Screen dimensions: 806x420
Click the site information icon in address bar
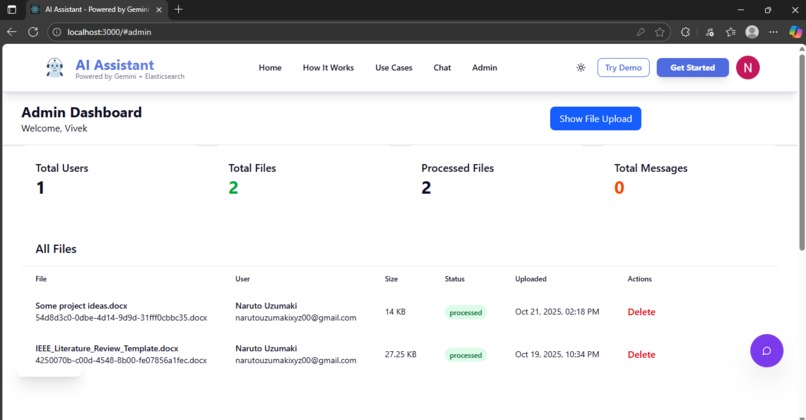(57, 32)
